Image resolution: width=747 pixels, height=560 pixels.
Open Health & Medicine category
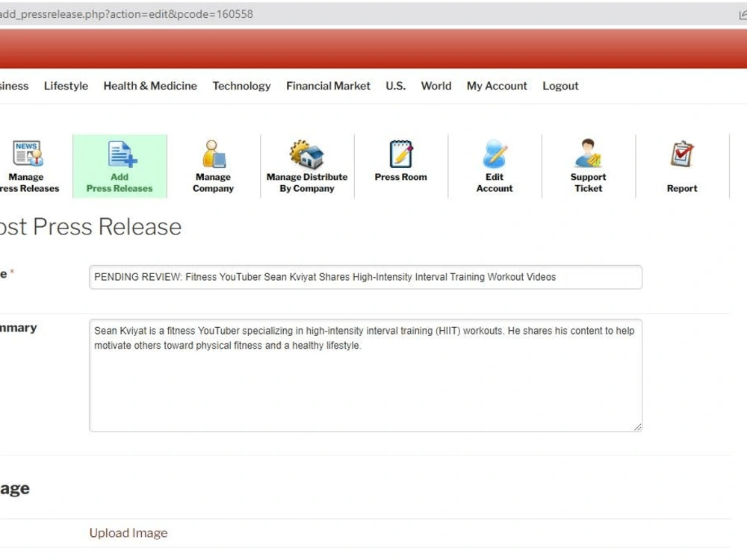(x=150, y=86)
